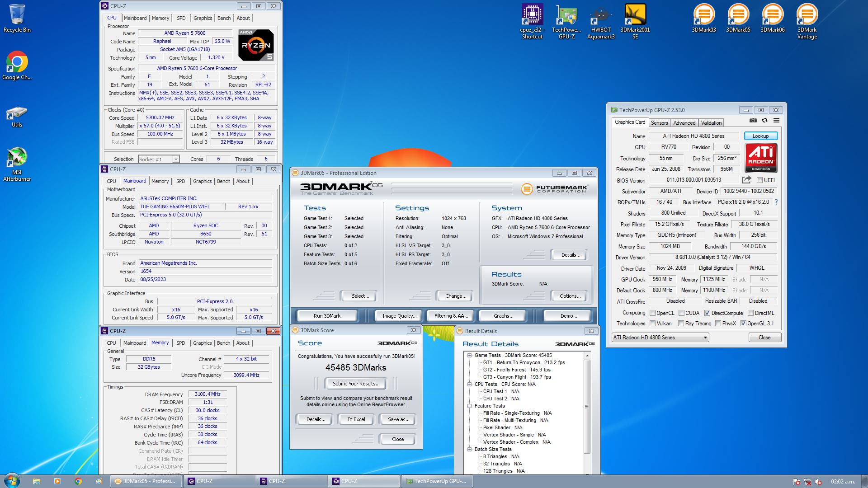Open the 3DMark03 desktop icon
The image size is (868, 488).
click(x=704, y=18)
